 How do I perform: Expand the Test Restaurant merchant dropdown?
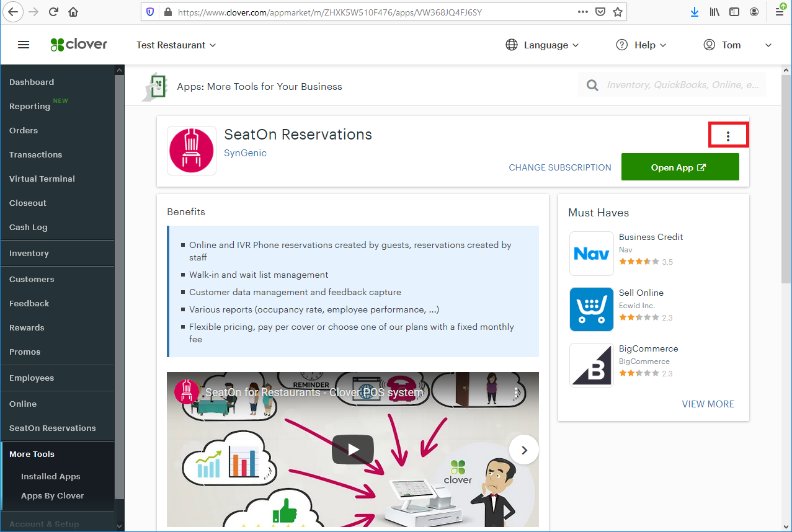pyautogui.click(x=176, y=45)
